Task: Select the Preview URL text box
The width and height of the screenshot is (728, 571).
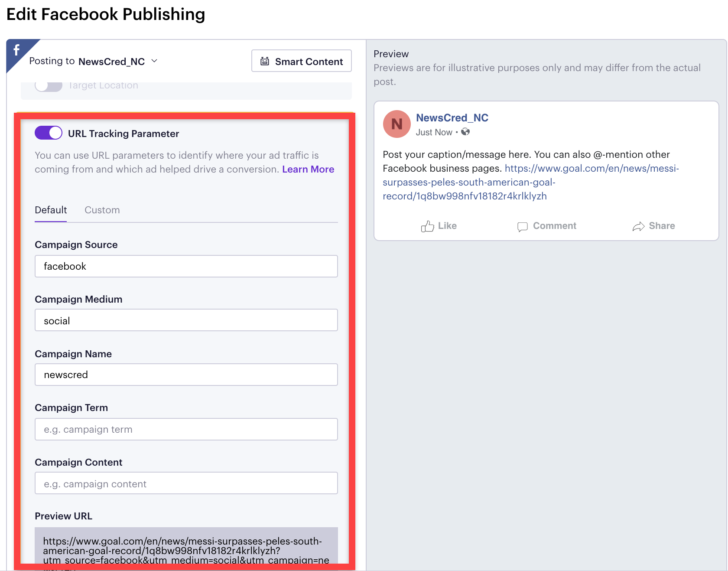Action: click(x=186, y=548)
